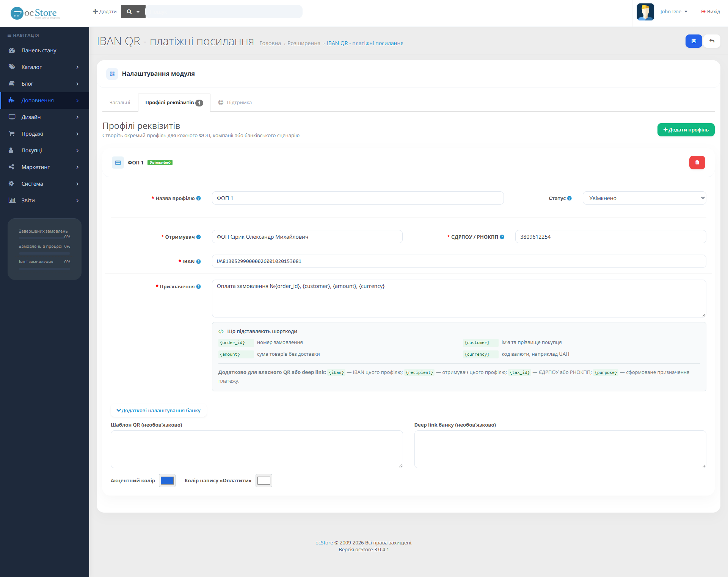Open the search magnifier icon in header
The height and width of the screenshot is (577, 728).
(129, 12)
